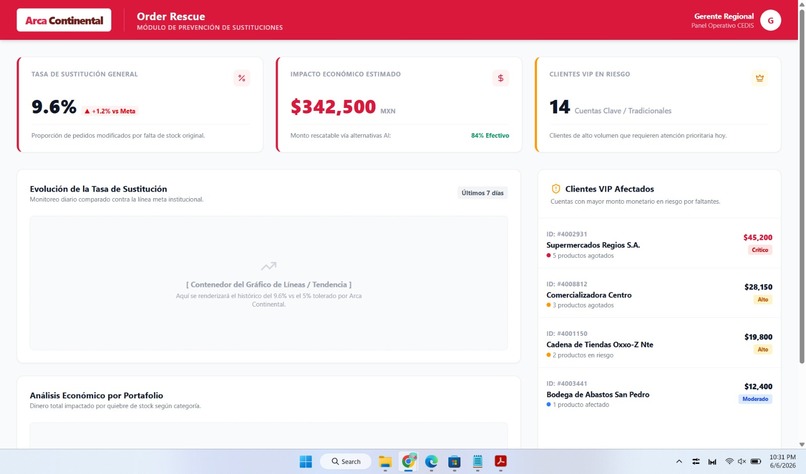This screenshot has width=806, height=474.
Task: Click ID #4003441 label
Action: point(566,384)
